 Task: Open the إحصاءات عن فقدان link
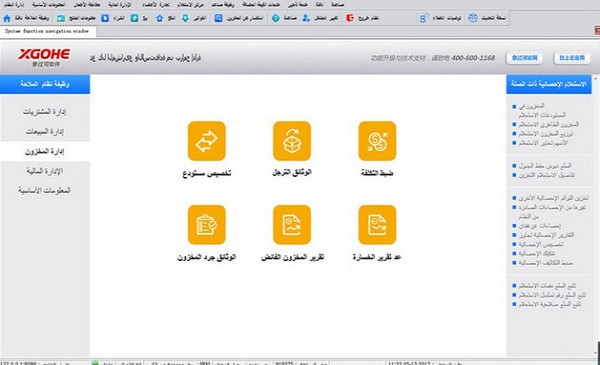(x=540, y=226)
